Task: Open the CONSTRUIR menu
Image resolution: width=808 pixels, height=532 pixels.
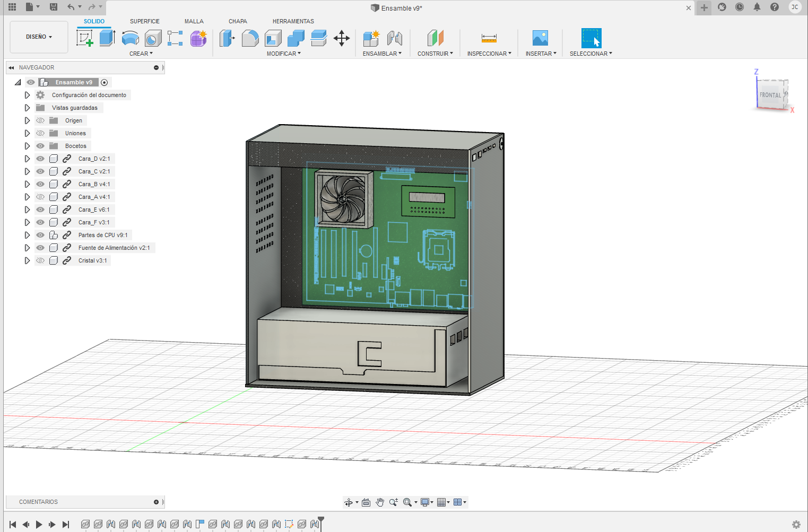Action: [x=435, y=54]
